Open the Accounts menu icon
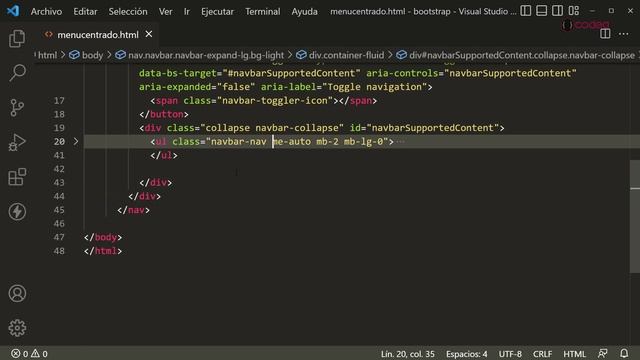Screen dimensions: 640x360 coord(17,293)
